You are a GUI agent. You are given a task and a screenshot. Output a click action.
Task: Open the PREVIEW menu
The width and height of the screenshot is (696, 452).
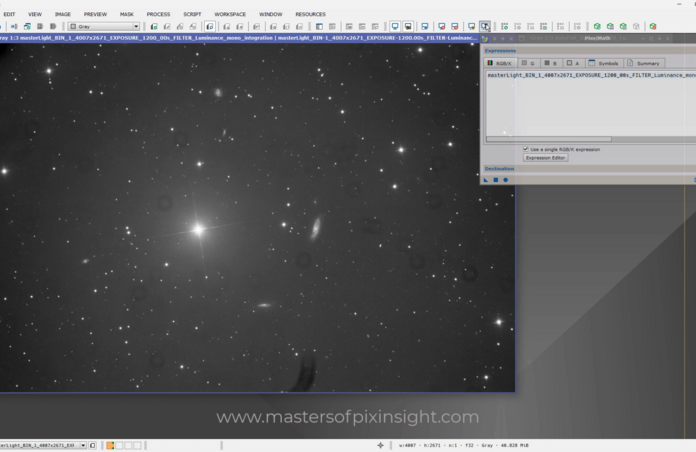pyautogui.click(x=95, y=14)
